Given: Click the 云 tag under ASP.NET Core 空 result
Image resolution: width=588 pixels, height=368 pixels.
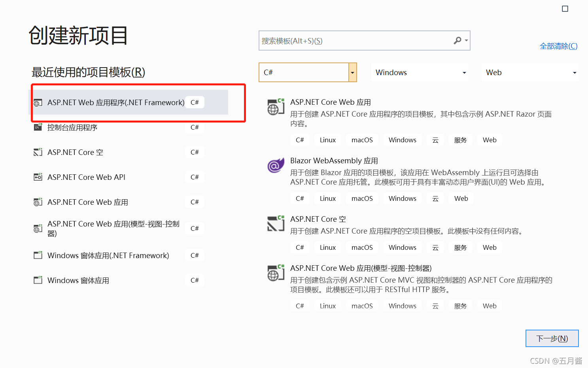Looking at the screenshot, I should (435, 247).
